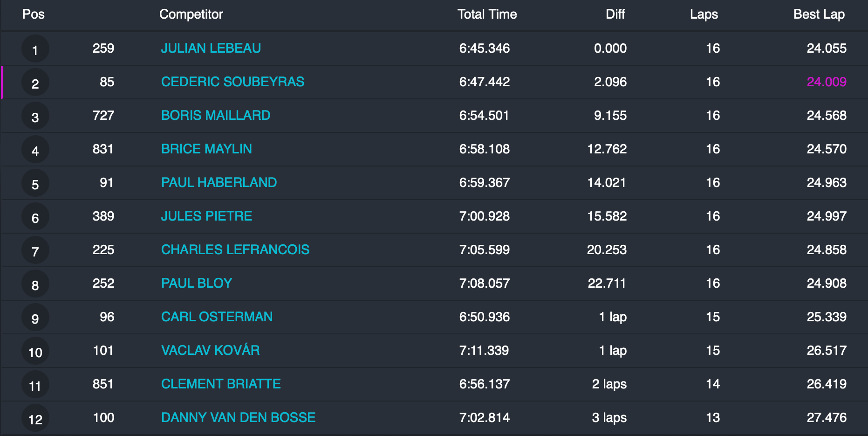Open Boris Maillard's results
868x436 pixels.
215,116
